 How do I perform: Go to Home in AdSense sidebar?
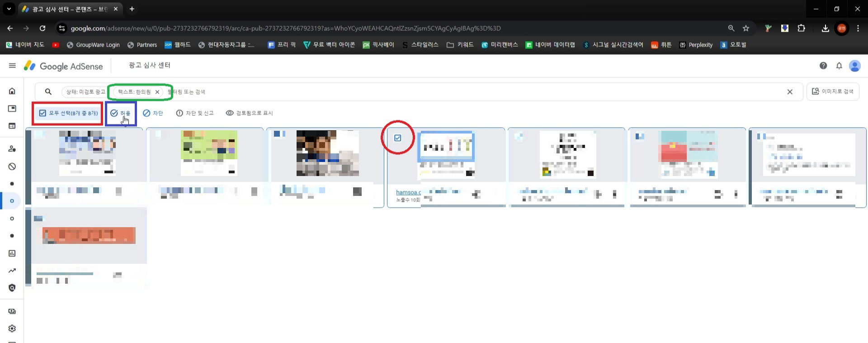coord(12,91)
